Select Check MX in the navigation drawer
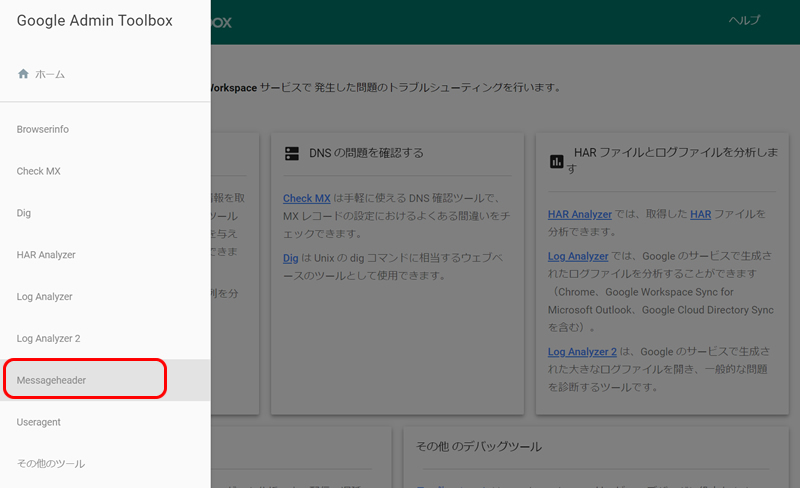Screen dimensions: 800x488 [x=39, y=172]
